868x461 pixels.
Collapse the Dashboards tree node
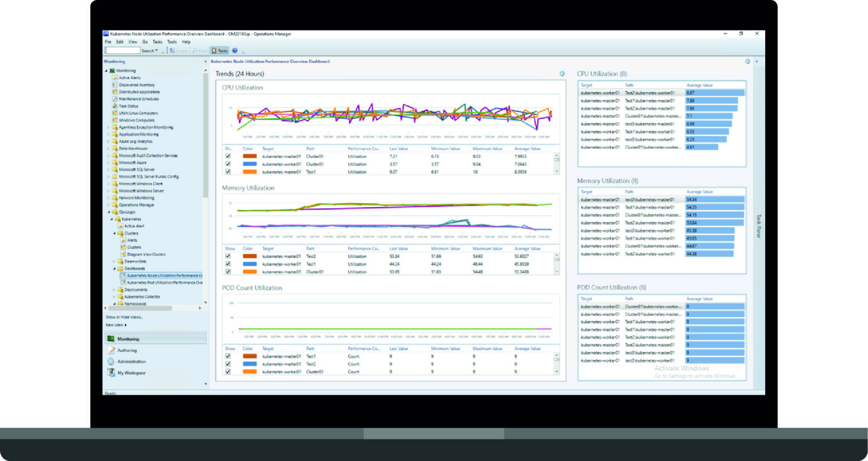pyautogui.click(x=114, y=269)
